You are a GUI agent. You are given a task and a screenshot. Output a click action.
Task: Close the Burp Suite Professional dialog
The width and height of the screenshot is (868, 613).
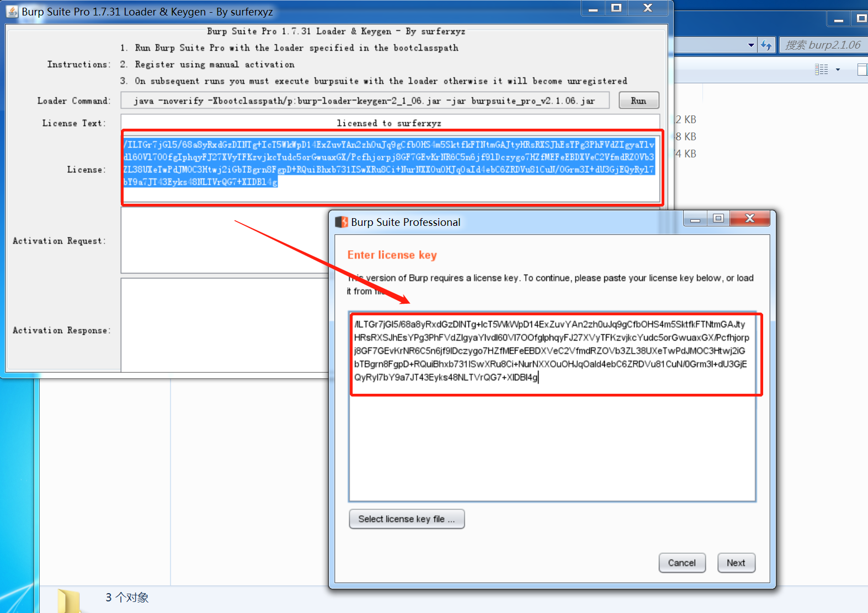[749, 219]
